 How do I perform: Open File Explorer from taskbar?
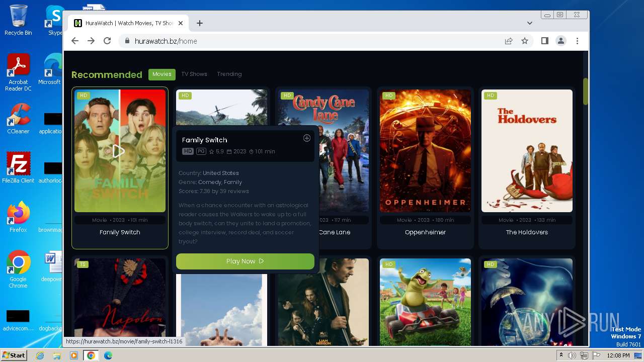point(57,355)
